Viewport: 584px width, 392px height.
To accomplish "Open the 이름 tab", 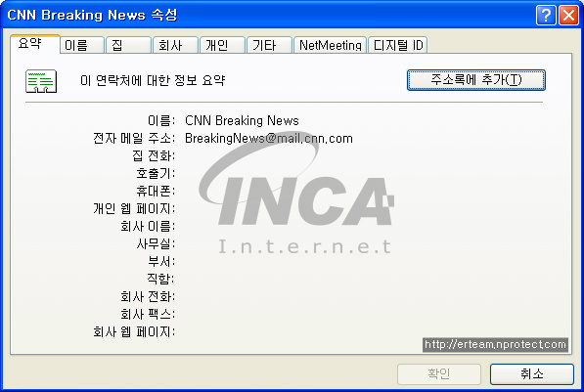I will tap(81, 45).
